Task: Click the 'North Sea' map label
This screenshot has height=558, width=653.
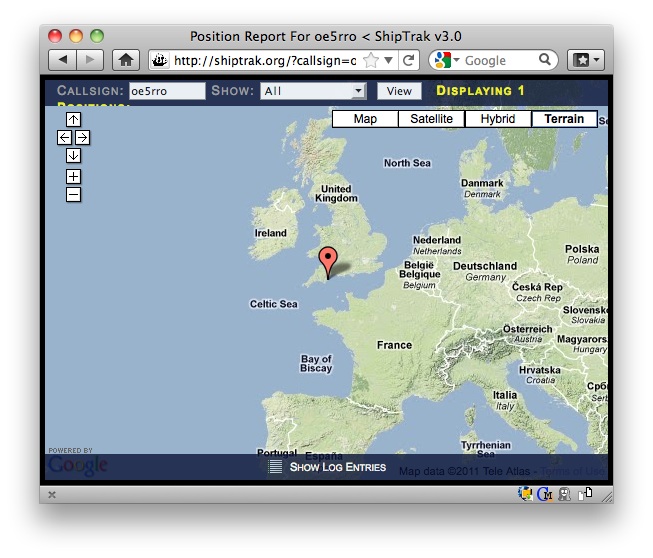Action: [x=407, y=163]
